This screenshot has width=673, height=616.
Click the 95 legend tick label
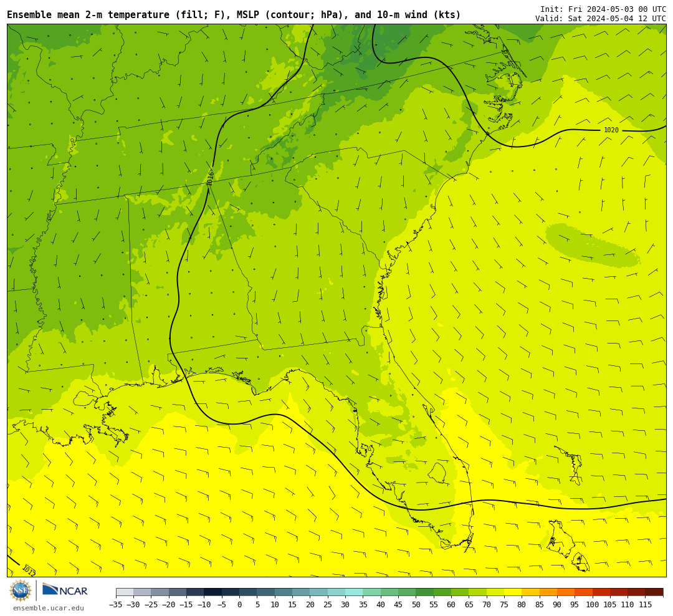click(x=575, y=604)
